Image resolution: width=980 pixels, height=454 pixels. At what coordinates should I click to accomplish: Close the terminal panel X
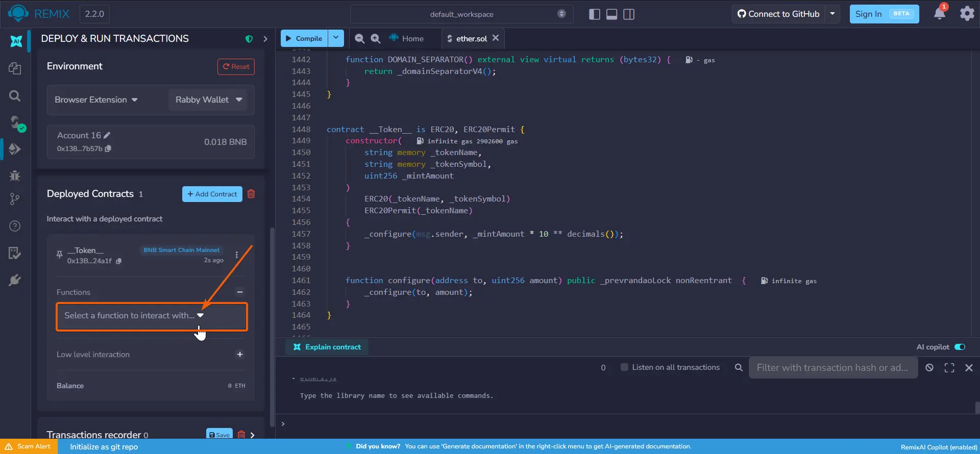(969, 367)
